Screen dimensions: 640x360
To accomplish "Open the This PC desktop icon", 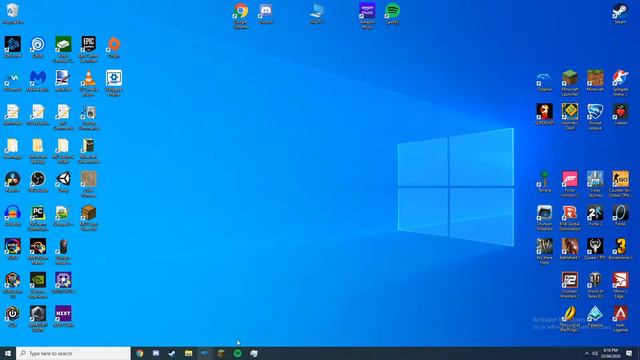I will (317, 13).
